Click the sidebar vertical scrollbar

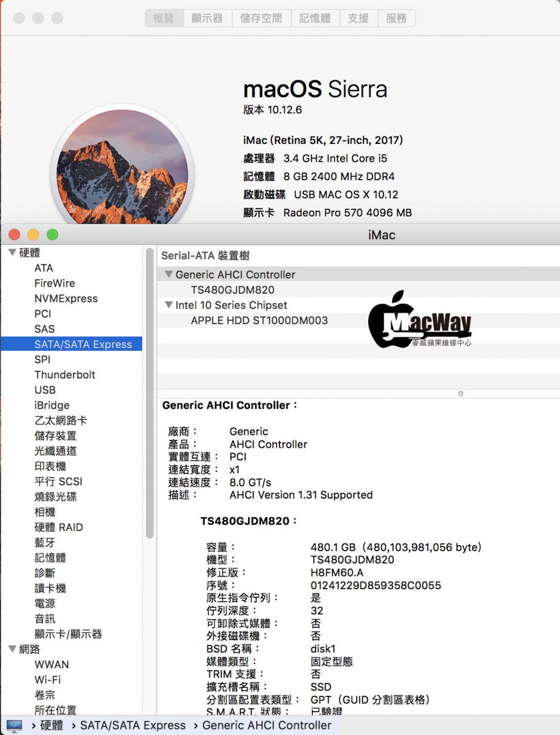pos(149,393)
